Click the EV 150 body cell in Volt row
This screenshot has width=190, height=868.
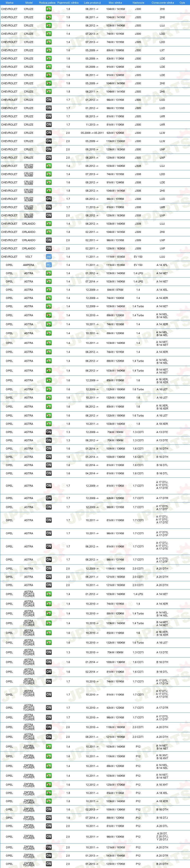point(138,257)
